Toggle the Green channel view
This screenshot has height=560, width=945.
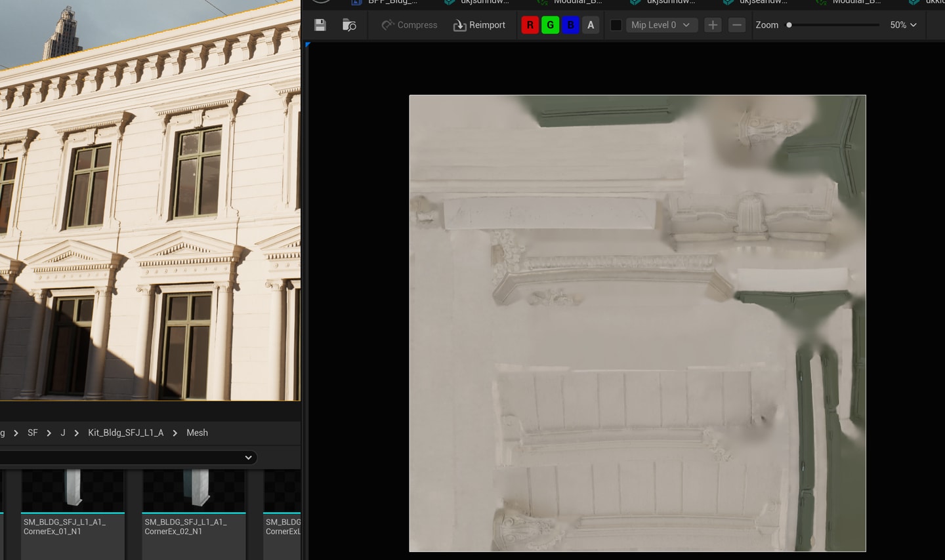pyautogui.click(x=550, y=25)
